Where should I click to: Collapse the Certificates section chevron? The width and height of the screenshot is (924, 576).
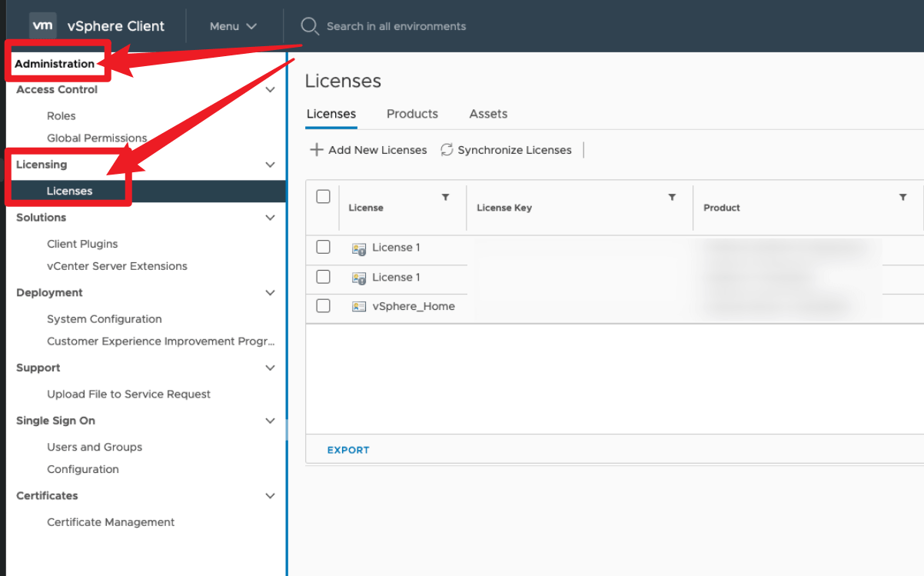[270, 496]
